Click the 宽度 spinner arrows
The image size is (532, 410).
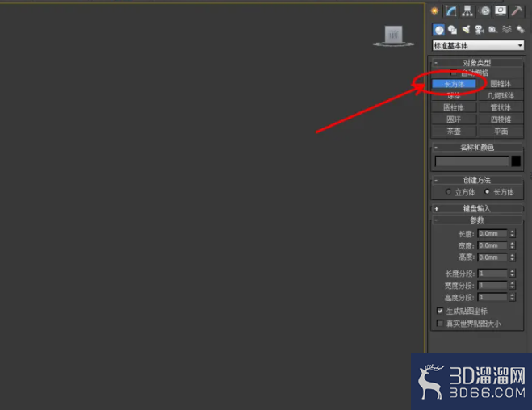513,245
